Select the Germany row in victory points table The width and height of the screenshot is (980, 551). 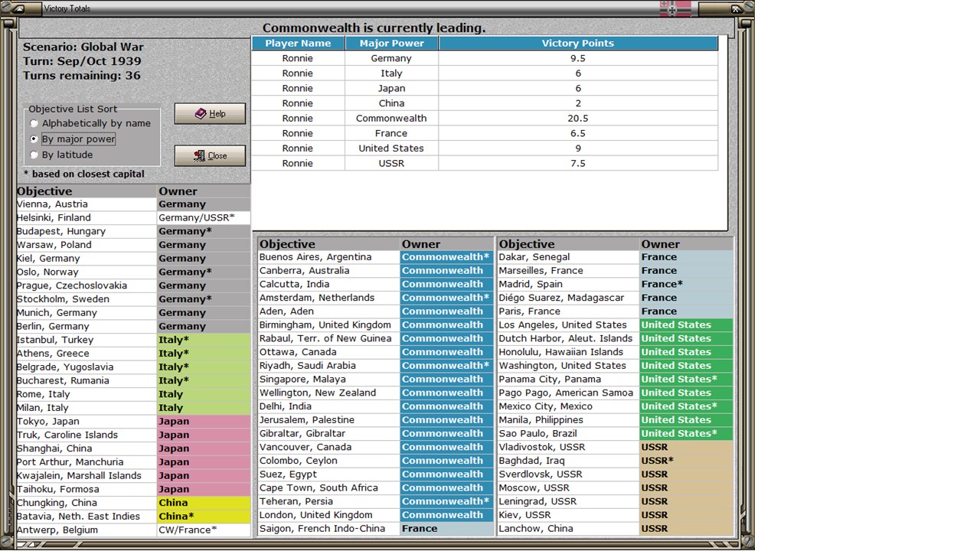coord(485,58)
